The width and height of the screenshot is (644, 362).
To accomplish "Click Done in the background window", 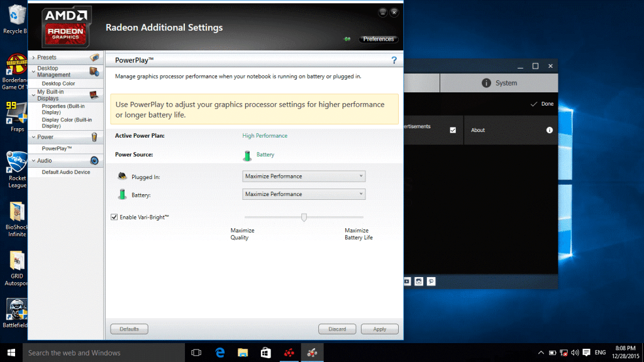I will 542,104.
